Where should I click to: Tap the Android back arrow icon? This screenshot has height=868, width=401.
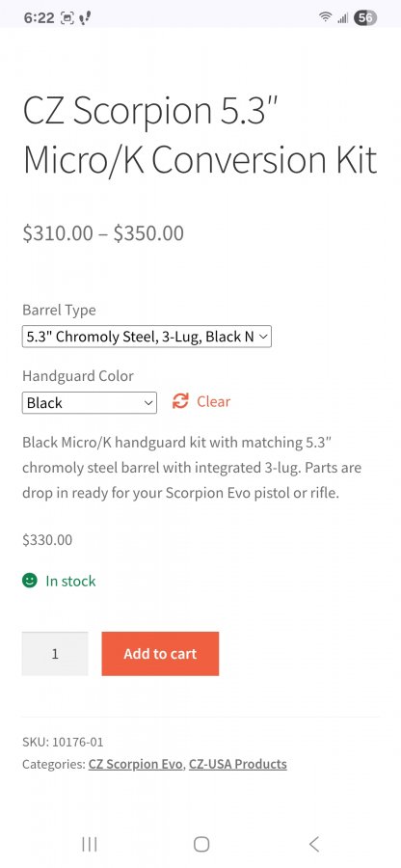coord(314,844)
